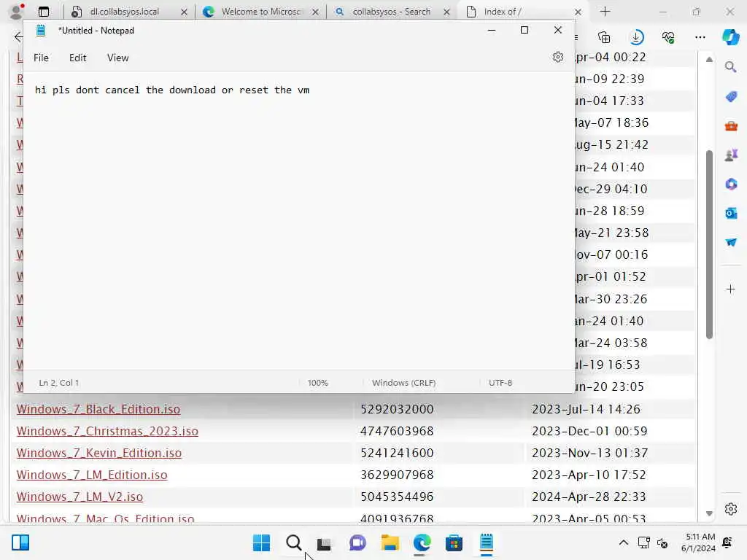
Task: Toggle Edge vertical tabs icon
Action: tap(44, 12)
